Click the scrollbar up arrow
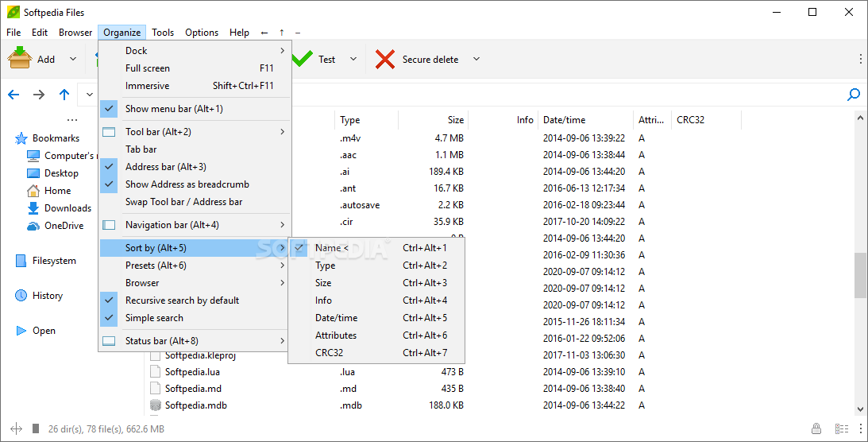Screen dimensions: 868x442 coord(860,118)
